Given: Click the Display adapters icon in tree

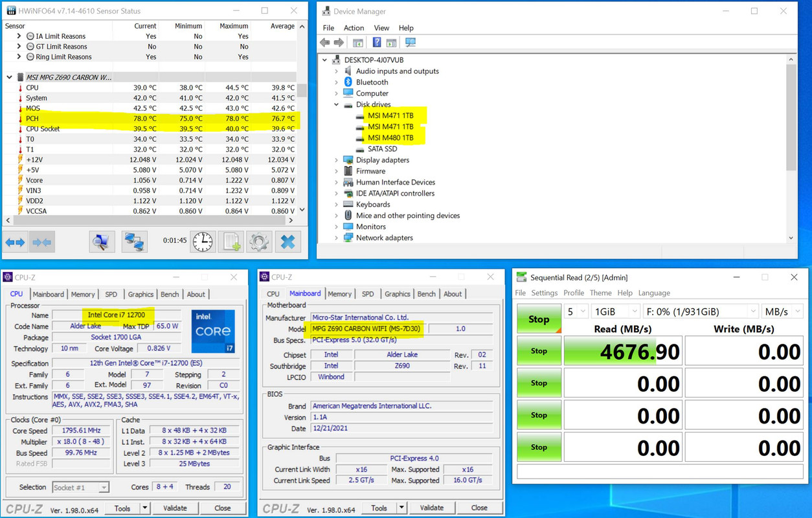Looking at the screenshot, I should click(348, 160).
